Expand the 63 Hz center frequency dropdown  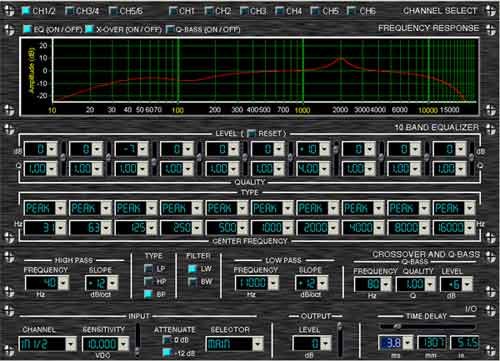(106, 228)
